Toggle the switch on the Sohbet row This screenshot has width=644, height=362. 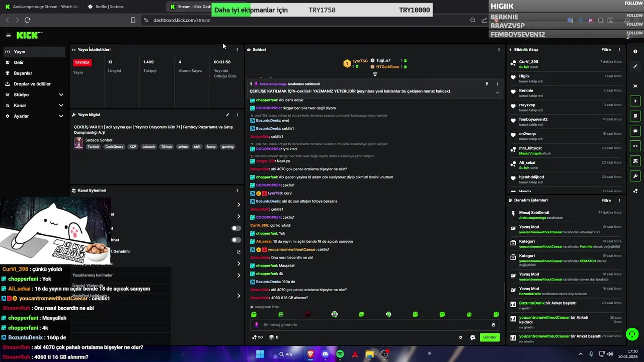click(x=236, y=240)
